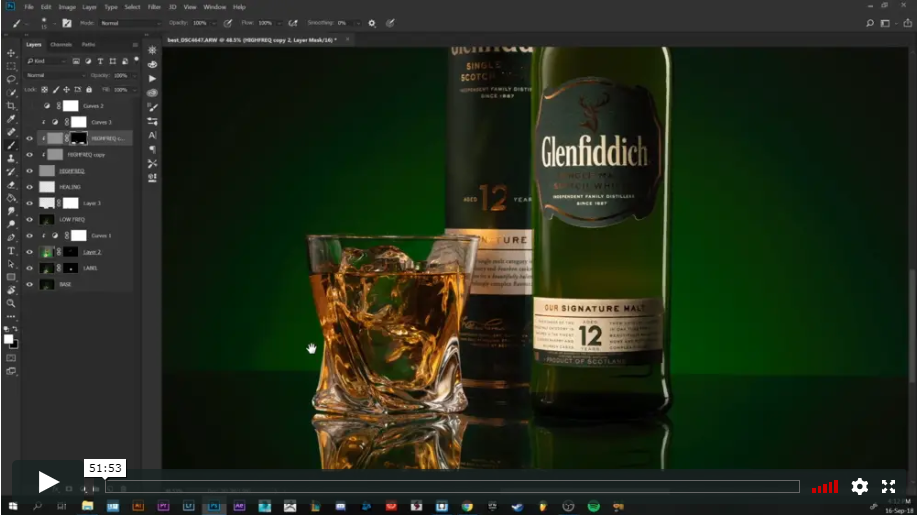Switch to the Channels tab
This screenshot has width=917, height=516.
[61, 44]
